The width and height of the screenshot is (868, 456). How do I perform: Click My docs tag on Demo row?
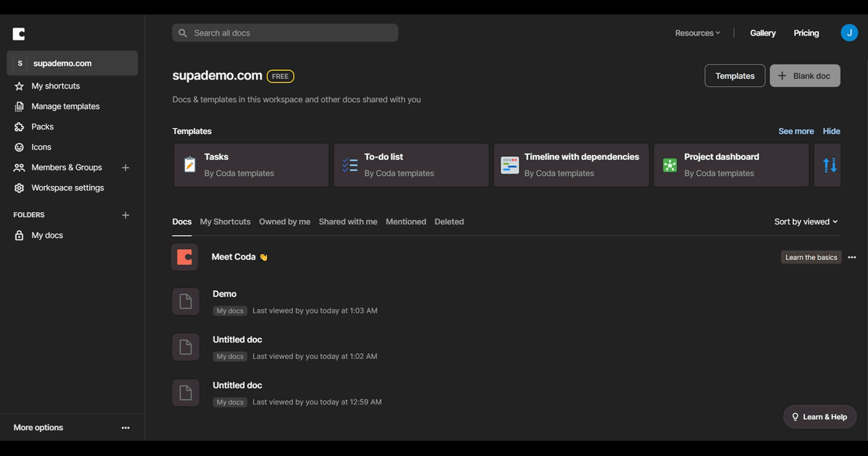tap(231, 311)
